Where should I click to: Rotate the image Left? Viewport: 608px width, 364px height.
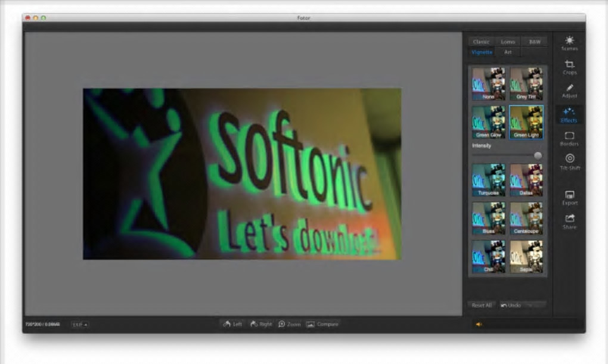coord(232,324)
